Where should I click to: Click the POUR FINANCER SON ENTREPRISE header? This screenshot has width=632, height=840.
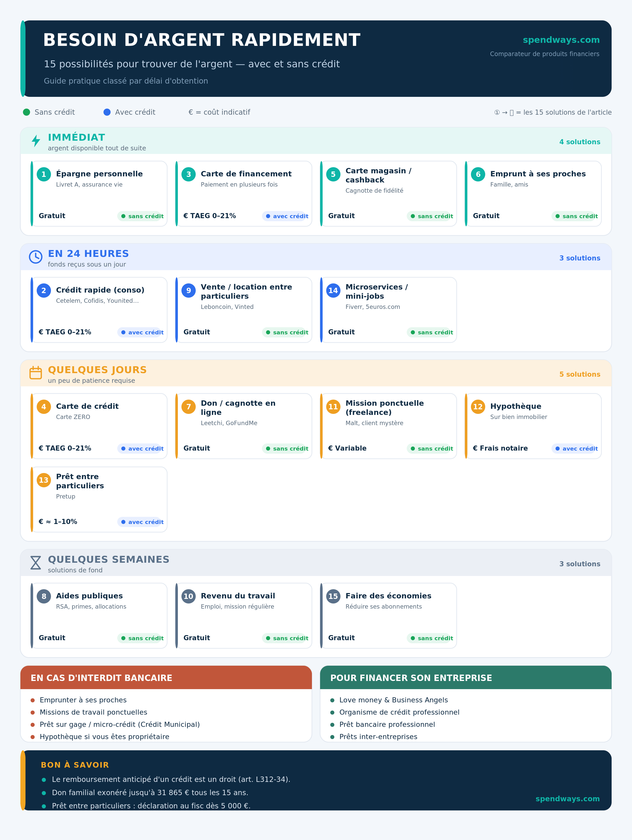pyautogui.click(x=466, y=678)
